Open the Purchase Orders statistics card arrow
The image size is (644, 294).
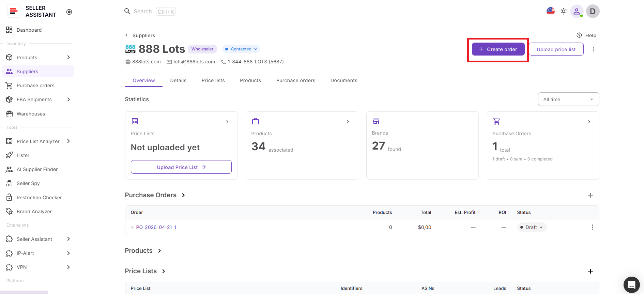[589, 122]
